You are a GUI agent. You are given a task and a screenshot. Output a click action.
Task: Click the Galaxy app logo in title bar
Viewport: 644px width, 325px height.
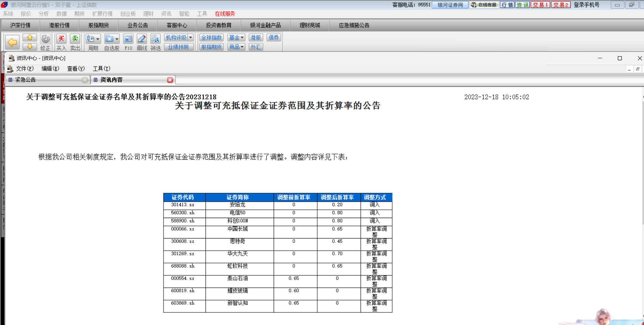4,5
